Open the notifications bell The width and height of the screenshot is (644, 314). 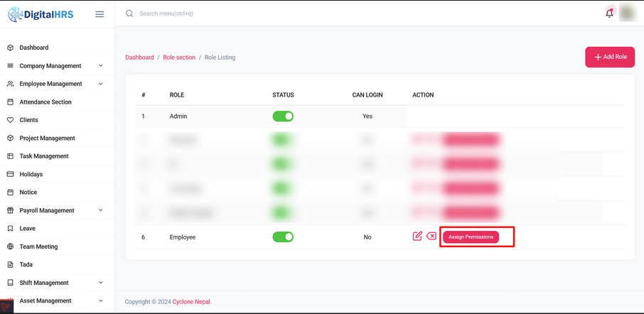[609, 13]
